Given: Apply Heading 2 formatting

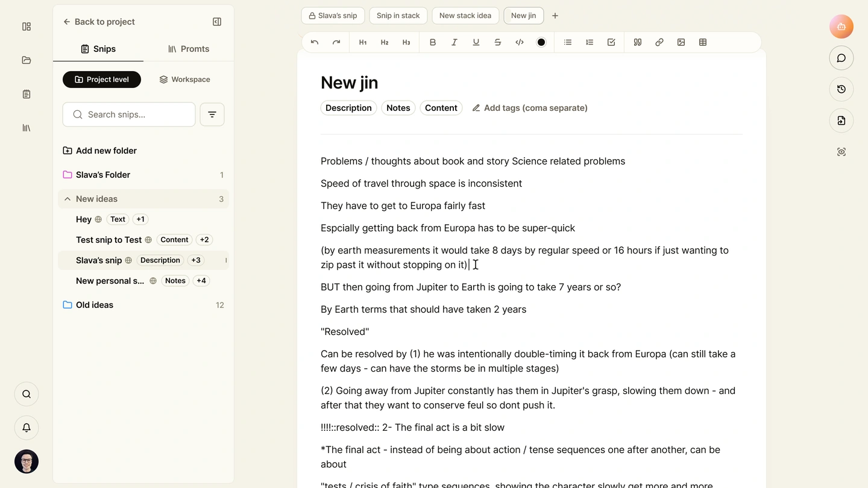Looking at the screenshot, I should pyautogui.click(x=385, y=42).
